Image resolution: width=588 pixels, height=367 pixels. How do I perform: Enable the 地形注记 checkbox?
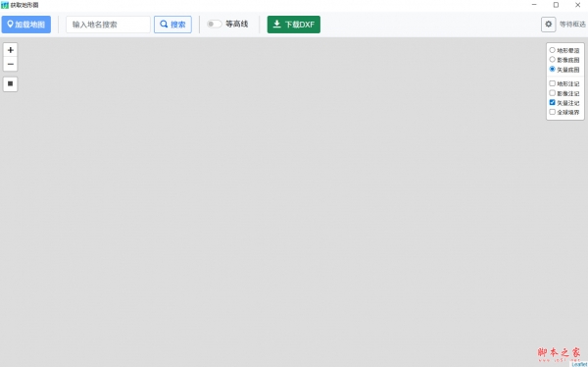point(552,83)
